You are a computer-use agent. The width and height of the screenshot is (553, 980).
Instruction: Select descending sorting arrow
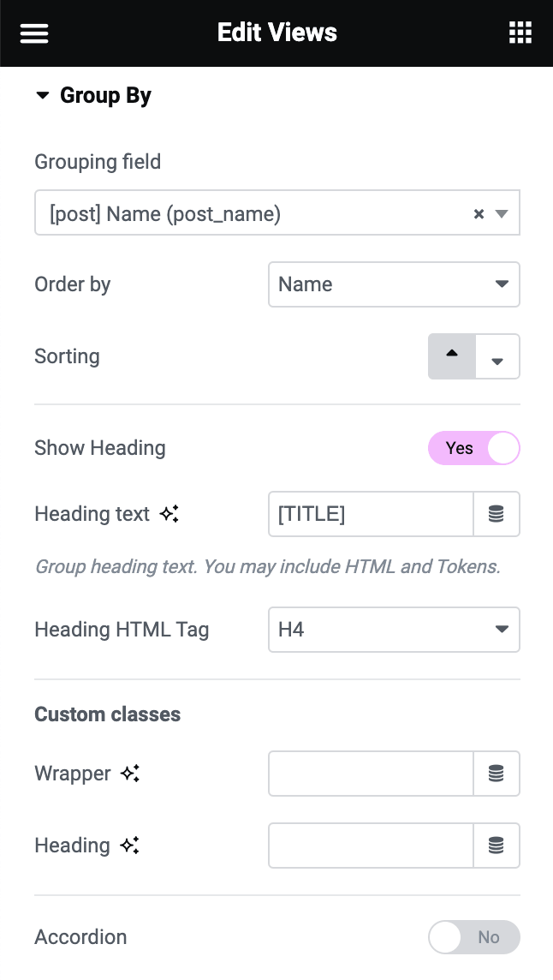(497, 356)
